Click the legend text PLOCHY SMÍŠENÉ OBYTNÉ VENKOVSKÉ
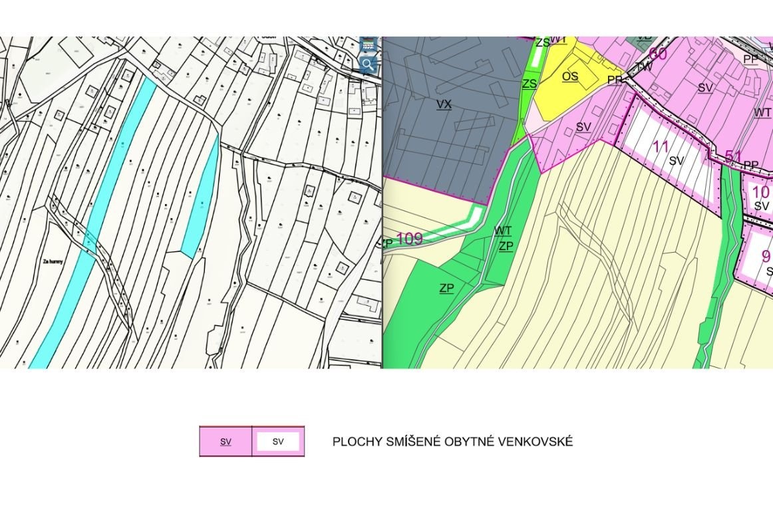 (x=452, y=442)
